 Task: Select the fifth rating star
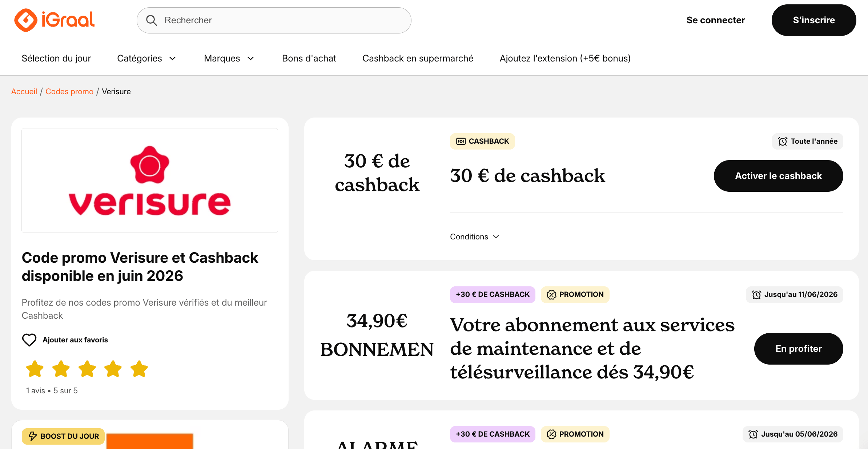[139, 369]
